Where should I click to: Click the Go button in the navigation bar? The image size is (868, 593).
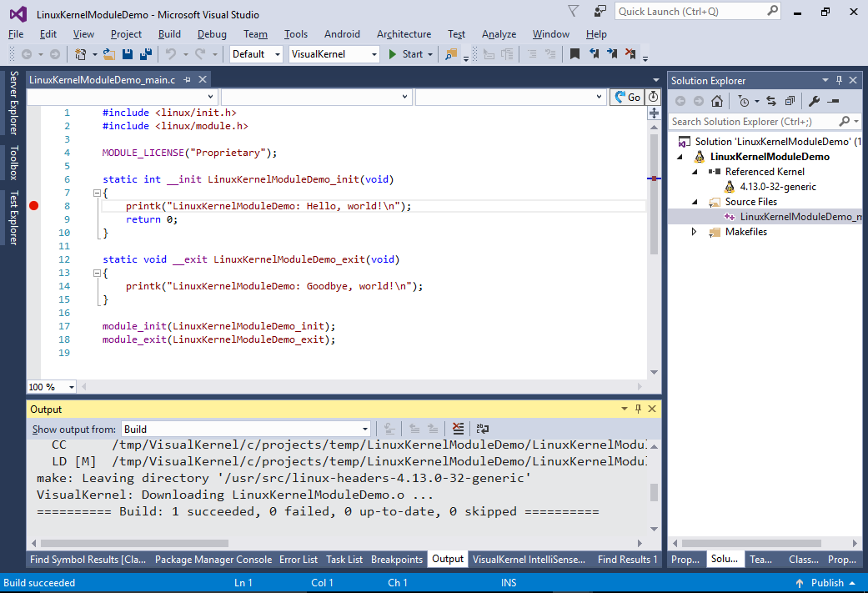[628, 97]
